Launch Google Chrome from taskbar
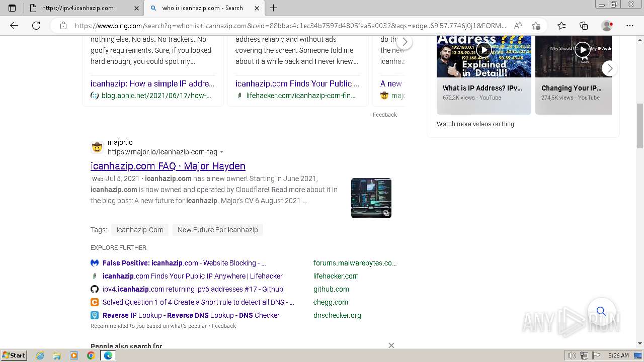The image size is (644, 362). coord(91,355)
